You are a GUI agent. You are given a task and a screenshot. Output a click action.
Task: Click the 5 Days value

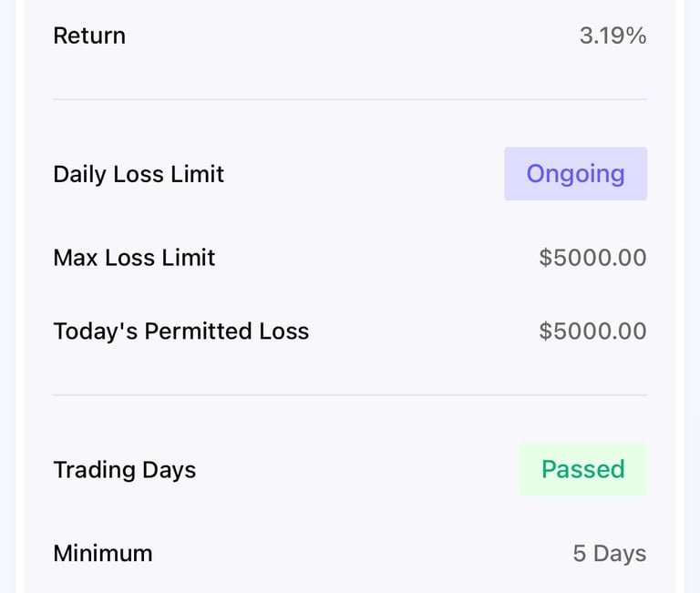pyautogui.click(x=609, y=554)
